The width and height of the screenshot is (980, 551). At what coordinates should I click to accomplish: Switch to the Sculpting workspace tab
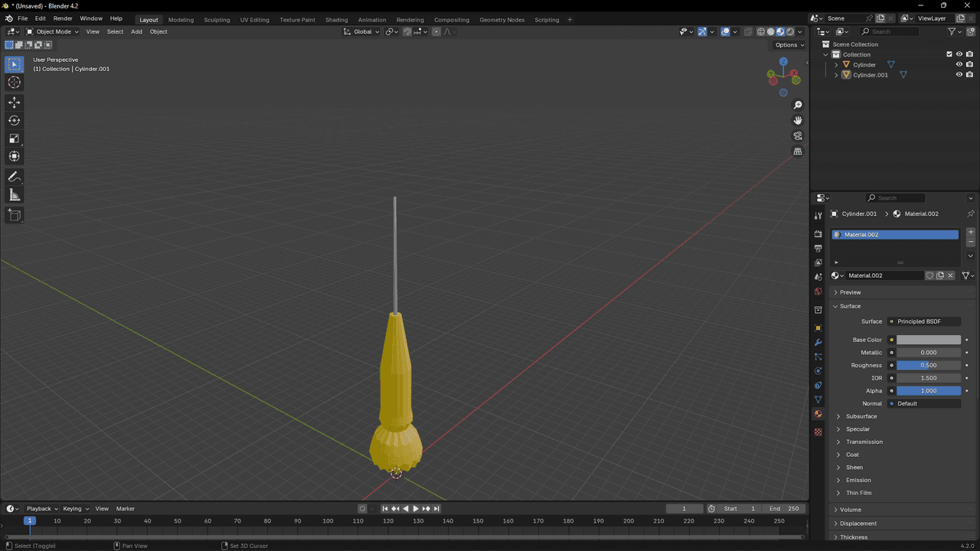tap(217, 20)
